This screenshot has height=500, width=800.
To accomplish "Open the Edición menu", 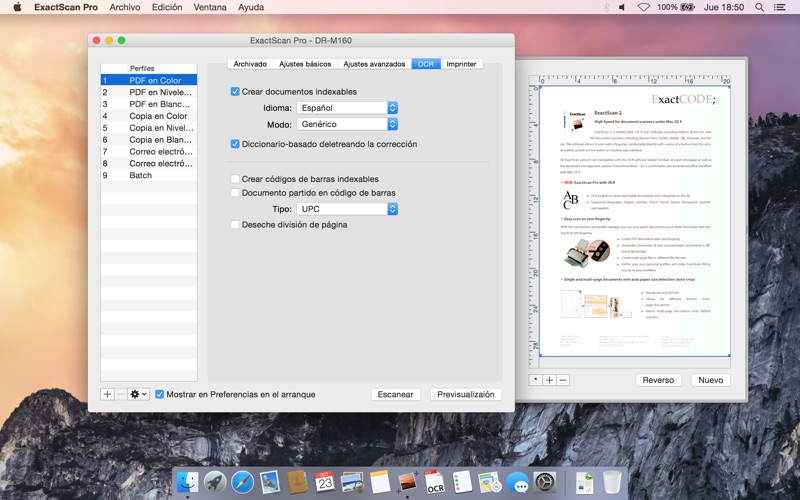I will pos(167,7).
